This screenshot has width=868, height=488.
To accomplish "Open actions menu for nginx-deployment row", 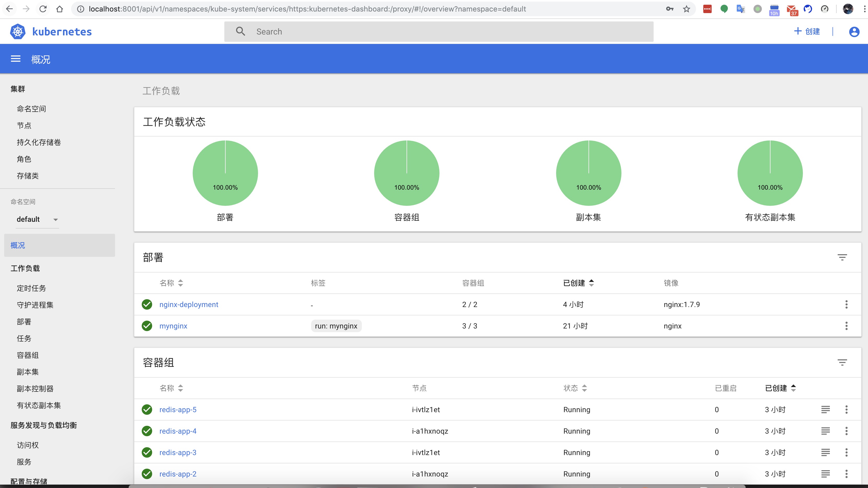I will [846, 305].
